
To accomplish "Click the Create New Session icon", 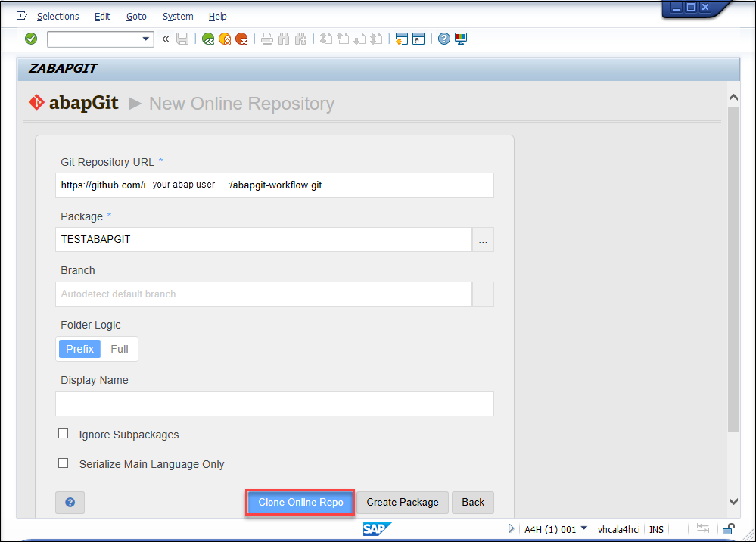I will tap(402, 39).
